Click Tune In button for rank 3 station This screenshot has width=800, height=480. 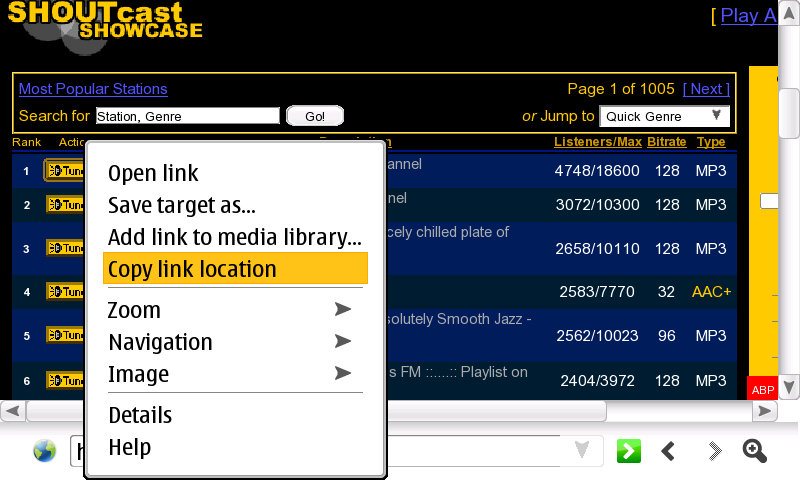pyautogui.click(x=65, y=248)
